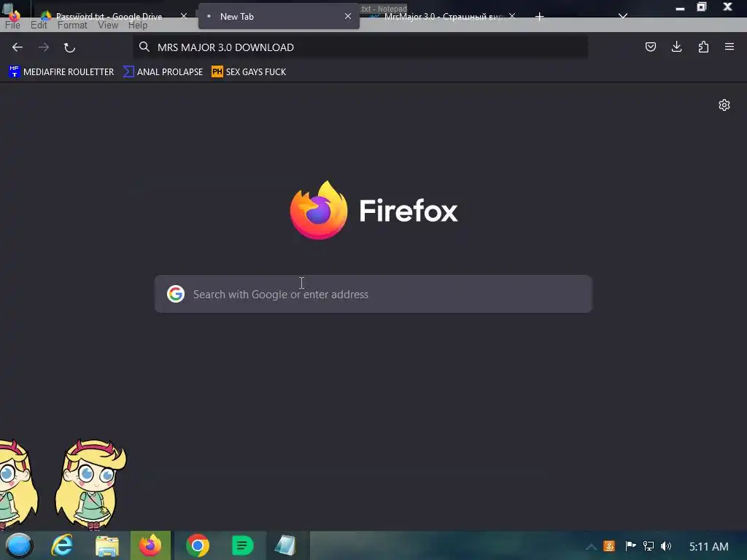Open the Downloads panel
Viewport: 747px width, 560px height.
pos(676,47)
